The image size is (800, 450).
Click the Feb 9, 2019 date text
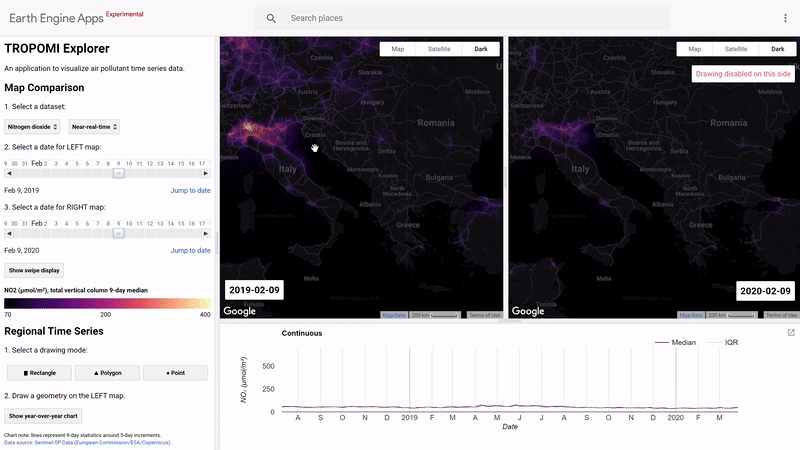point(21,190)
